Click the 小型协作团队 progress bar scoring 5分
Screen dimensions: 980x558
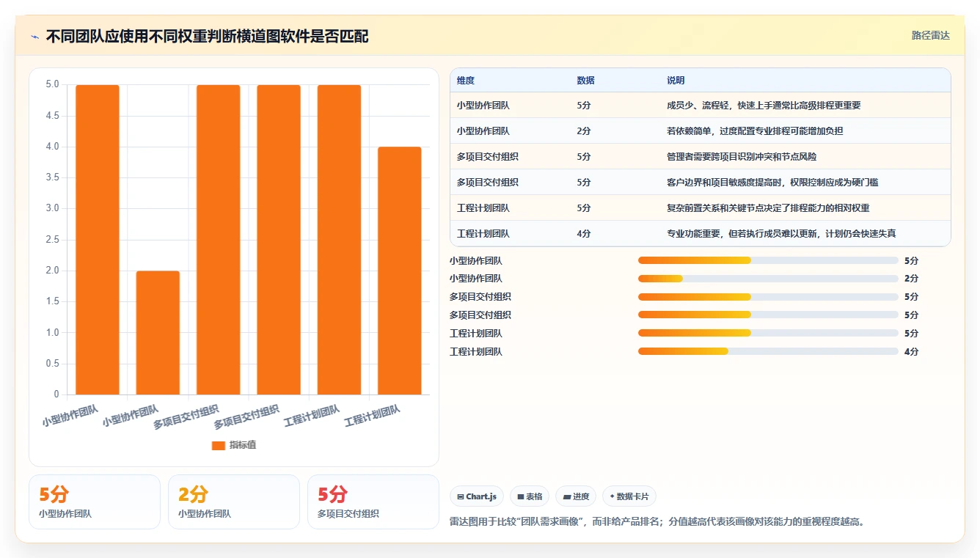768,260
